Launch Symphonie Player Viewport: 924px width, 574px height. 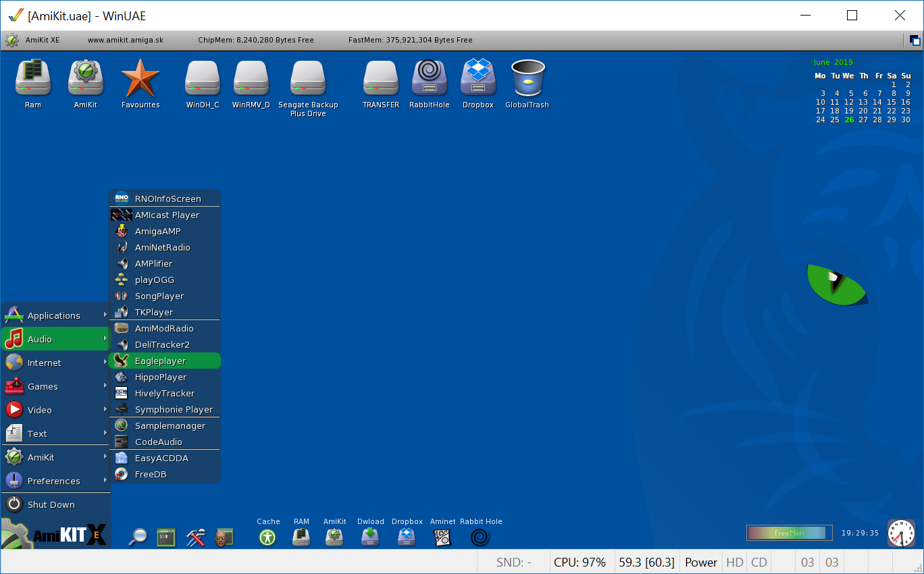point(165,409)
